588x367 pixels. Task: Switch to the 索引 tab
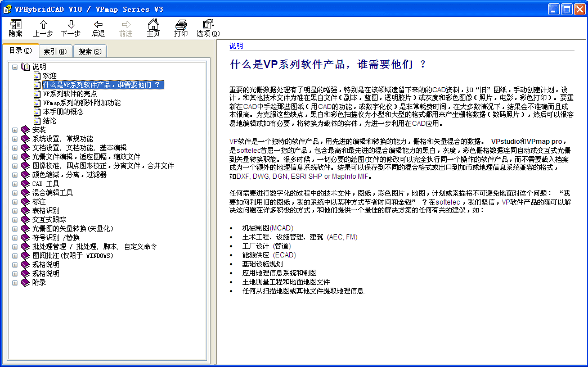coord(55,51)
